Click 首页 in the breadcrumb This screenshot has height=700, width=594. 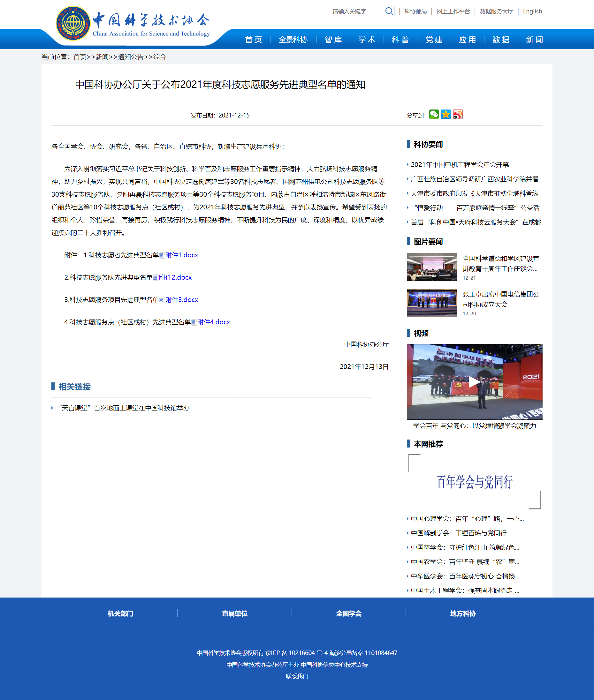click(x=80, y=57)
